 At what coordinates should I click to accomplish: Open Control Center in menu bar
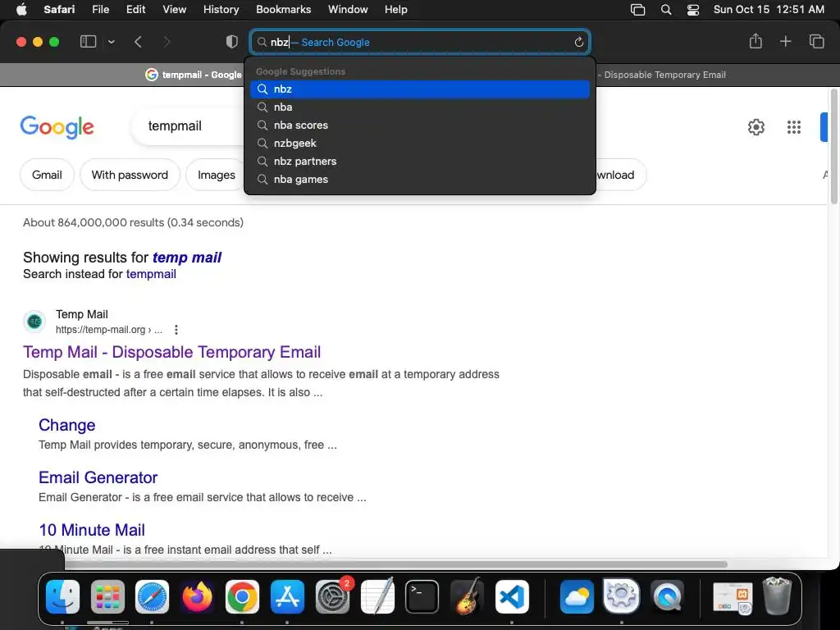tap(692, 10)
